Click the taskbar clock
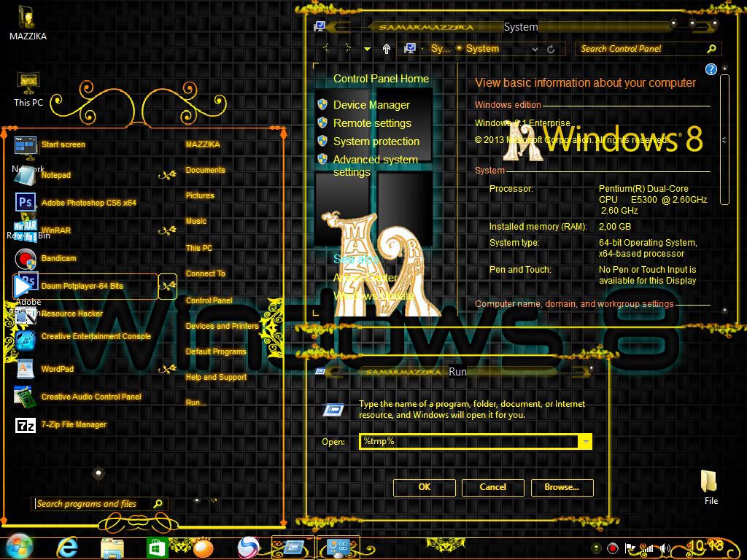Image resolution: width=747 pixels, height=560 pixels. click(705, 548)
